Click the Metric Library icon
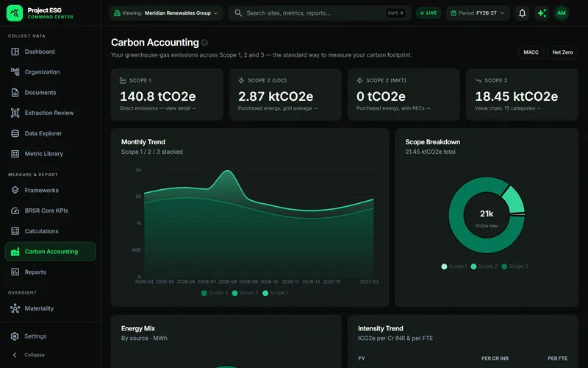Image resolution: width=588 pixels, height=368 pixels. click(x=15, y=154)
